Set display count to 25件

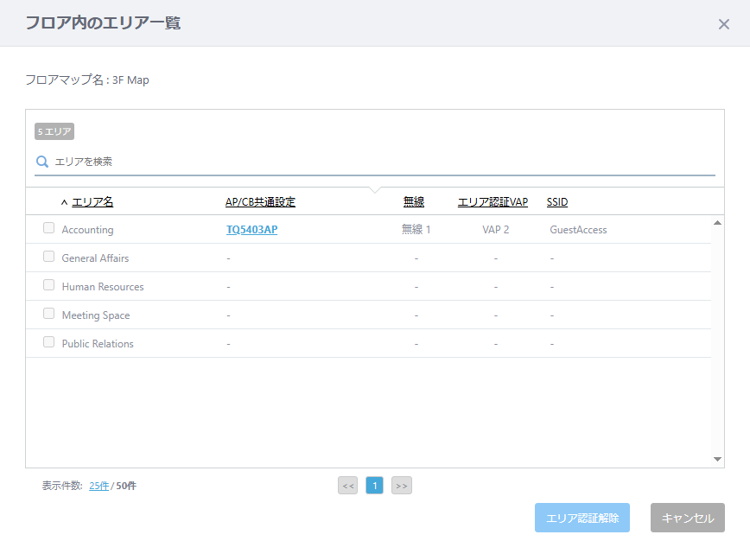coord(99,486)
